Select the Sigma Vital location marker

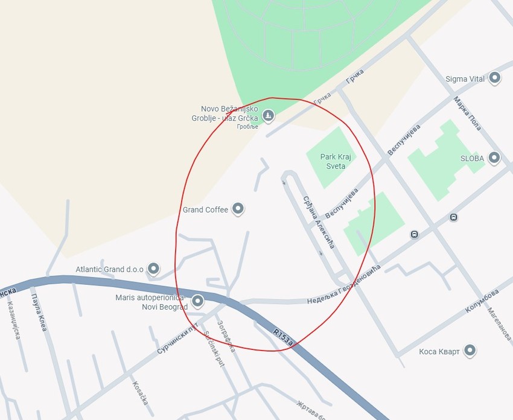click(495, 78)
